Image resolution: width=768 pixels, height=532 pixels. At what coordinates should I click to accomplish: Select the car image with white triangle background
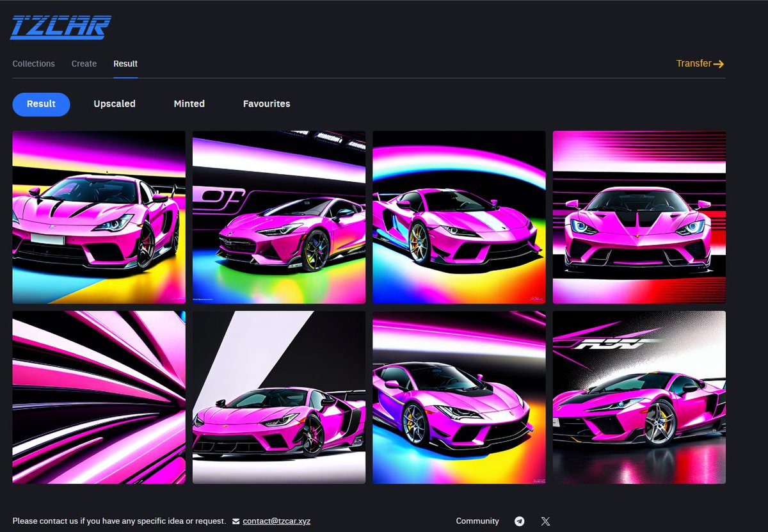pyautogui.click(x=278, y=397)
